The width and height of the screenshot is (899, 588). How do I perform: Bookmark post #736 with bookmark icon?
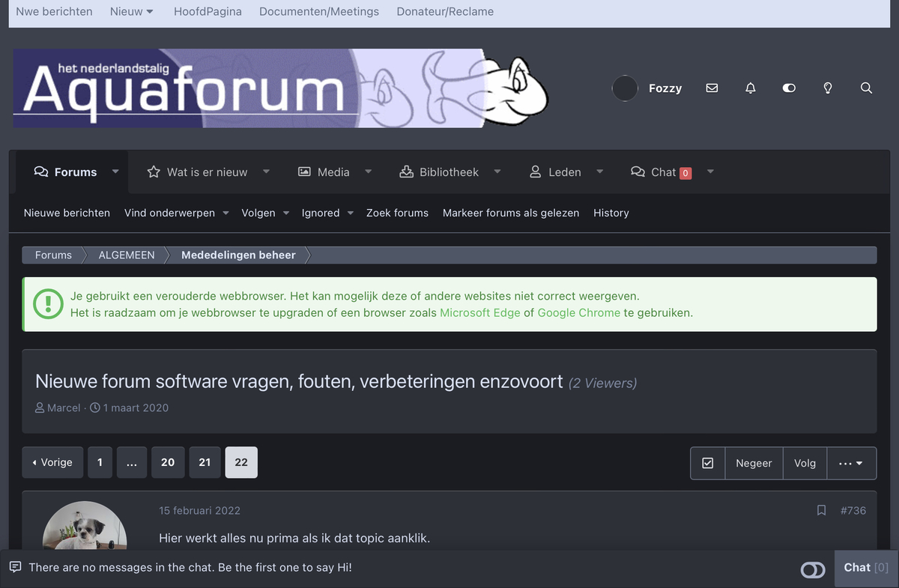[x=821, y=511]
